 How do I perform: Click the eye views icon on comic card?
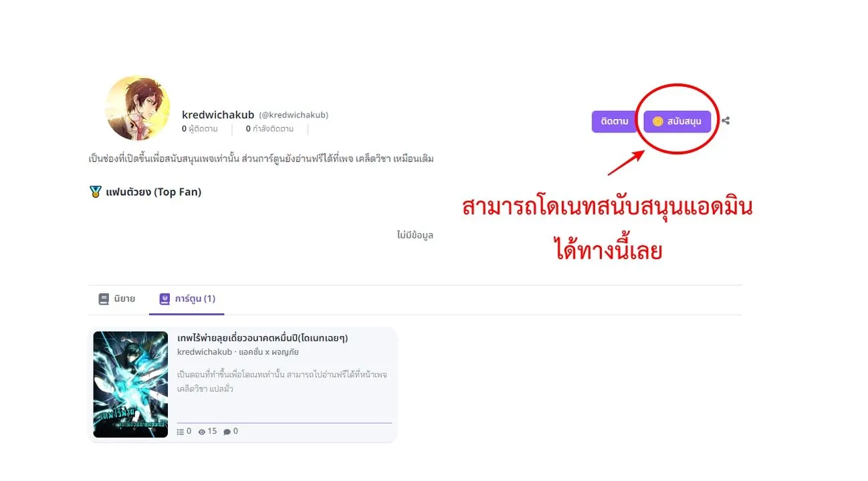pos(202,432)
